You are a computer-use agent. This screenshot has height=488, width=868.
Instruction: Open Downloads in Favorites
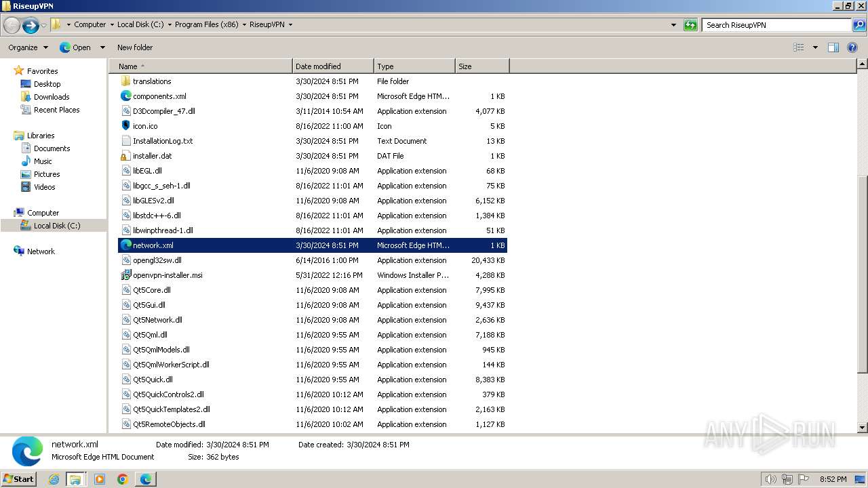[52, 97]
